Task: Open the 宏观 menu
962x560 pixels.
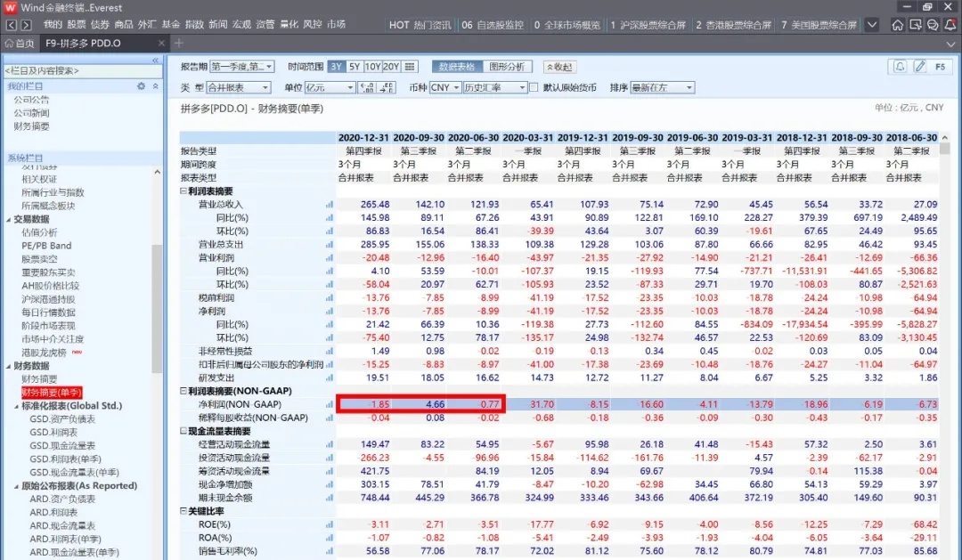Action: click(241, 25)
